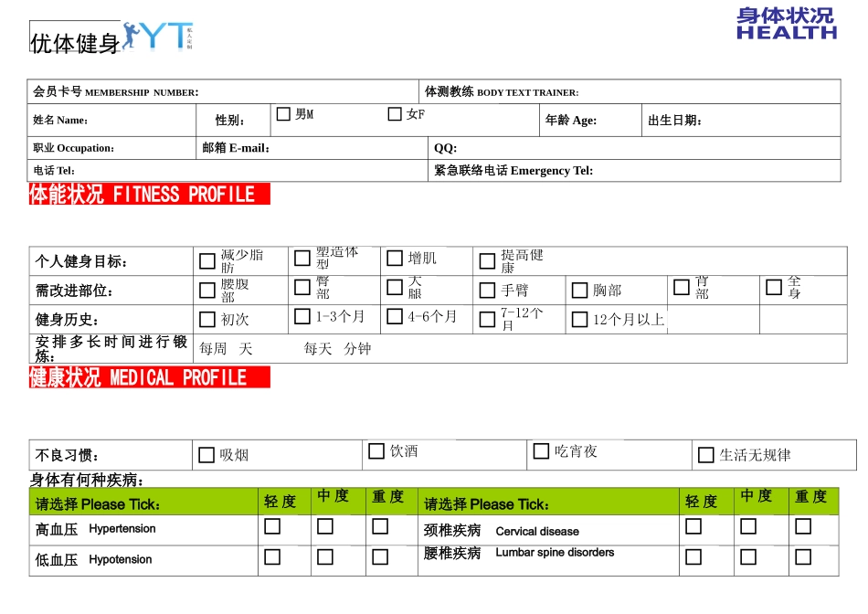Screen dimensions: 868x614
Task: Click the QQ field
Action: coord(634,148)
